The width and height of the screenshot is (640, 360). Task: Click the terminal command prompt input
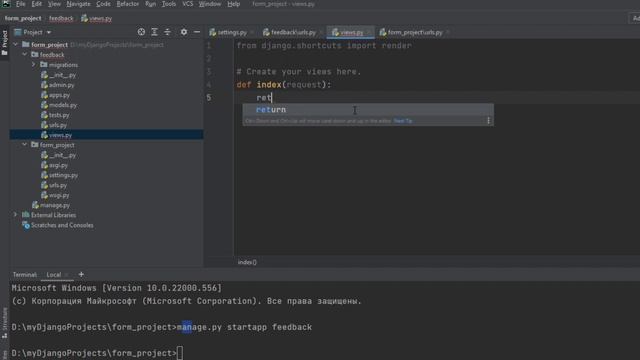point(180,353)
